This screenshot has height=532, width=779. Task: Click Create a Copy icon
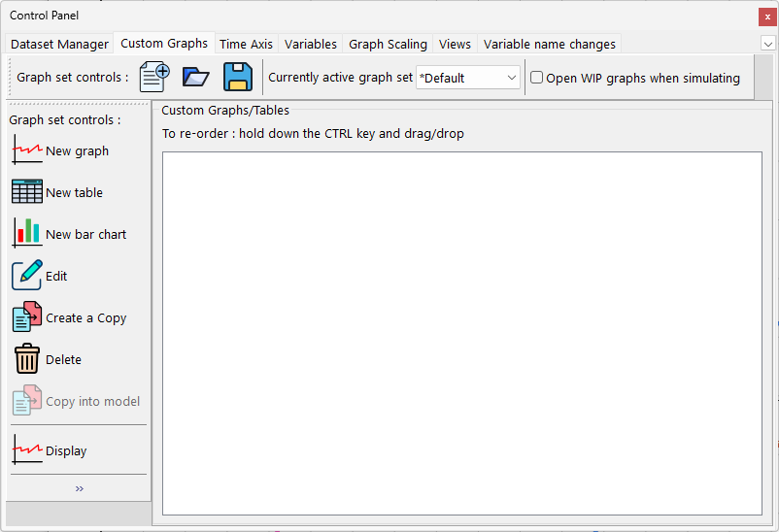point(27,317)
